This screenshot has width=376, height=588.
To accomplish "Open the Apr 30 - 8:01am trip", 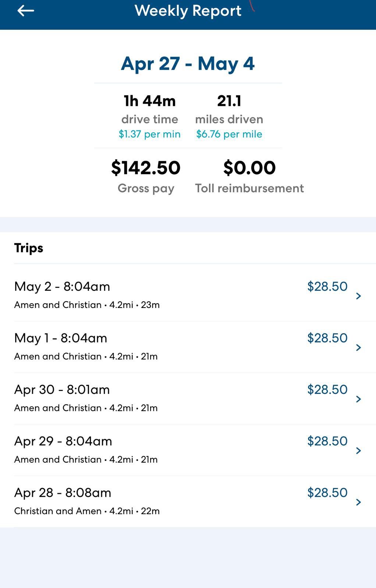I will (188, 398).
